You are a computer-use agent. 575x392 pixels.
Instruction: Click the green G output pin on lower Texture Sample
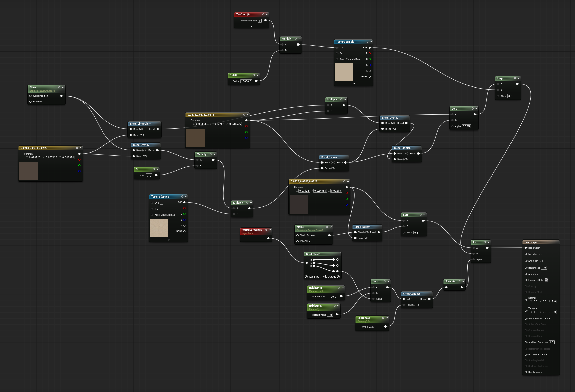[185, 214]
